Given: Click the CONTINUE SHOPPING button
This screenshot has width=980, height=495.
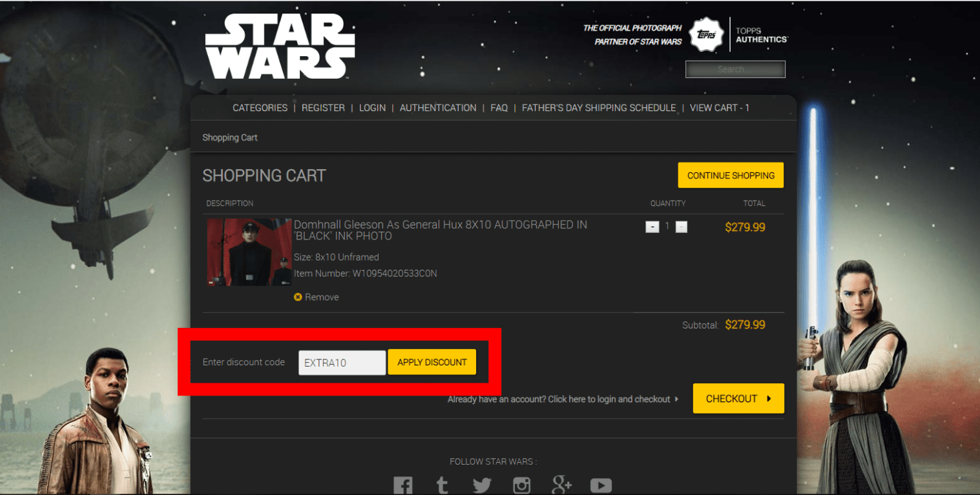Looking at the screenshot, I should 731,176.
